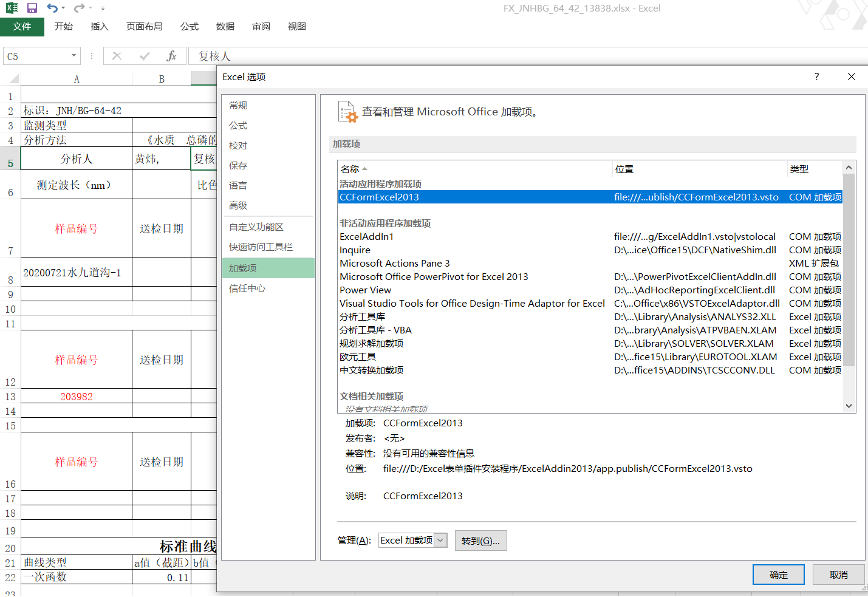Click cell A13 containing 203982

[x=77, y=397]
